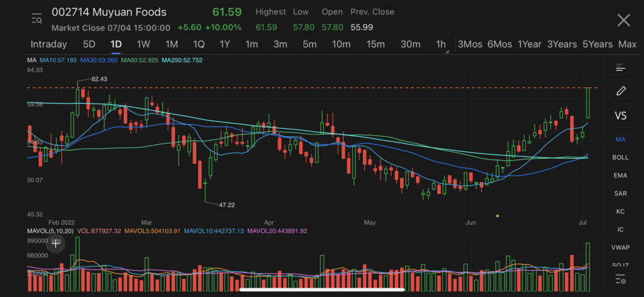644x297 pixels.
Task: Close the chart view
Action: (x=624, y=19)
